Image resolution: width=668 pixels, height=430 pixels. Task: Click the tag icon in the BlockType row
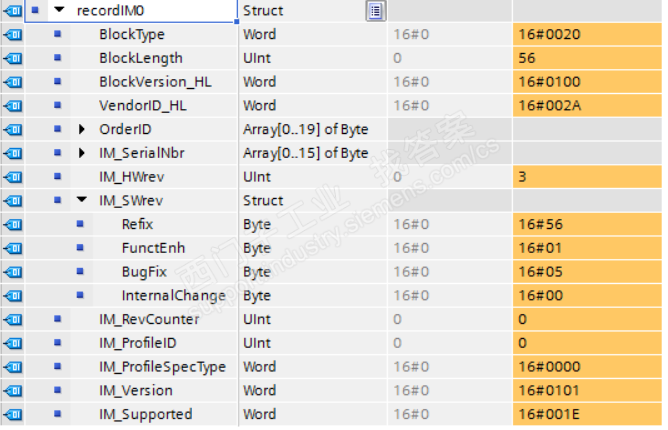point(12,35)
